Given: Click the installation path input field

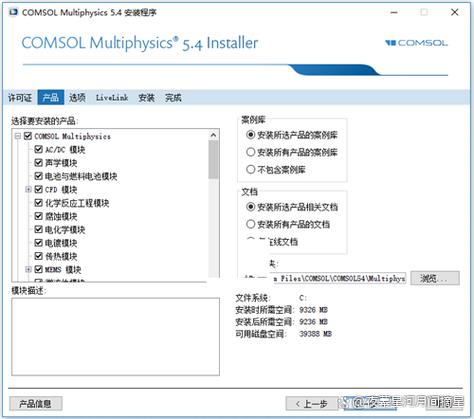Looking at the screenshot, I should pyautogui.click(x=339, y=278).
